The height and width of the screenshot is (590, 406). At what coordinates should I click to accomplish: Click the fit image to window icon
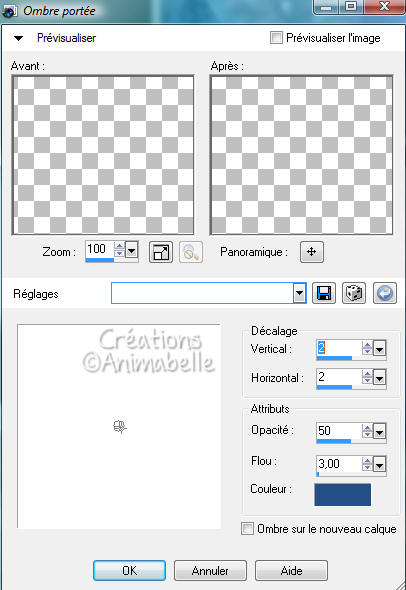[x=161, y=252]
